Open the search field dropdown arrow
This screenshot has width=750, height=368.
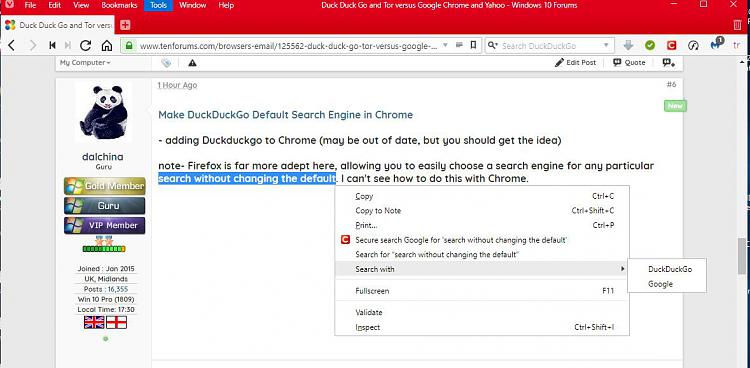point(606,45)
